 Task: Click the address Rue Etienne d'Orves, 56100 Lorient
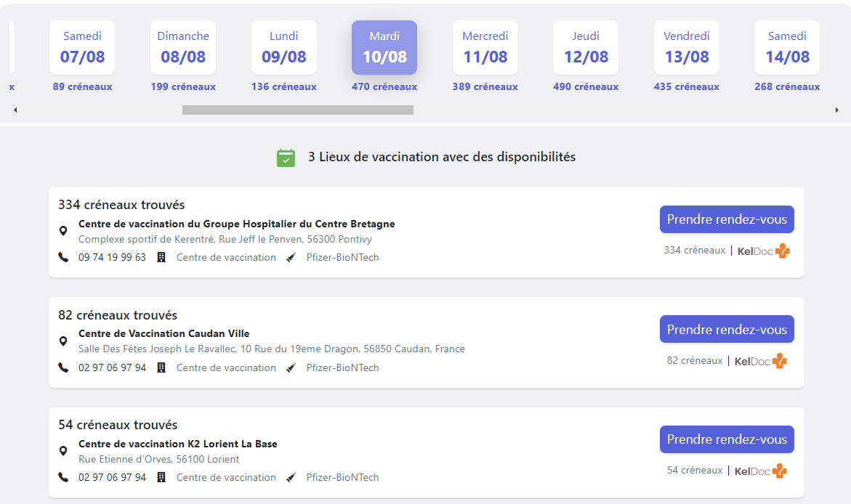[x=159, y=459]
